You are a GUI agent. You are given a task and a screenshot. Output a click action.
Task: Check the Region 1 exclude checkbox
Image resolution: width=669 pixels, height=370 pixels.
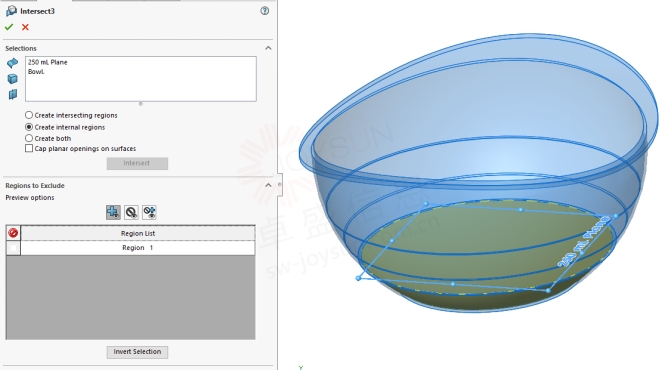(13, 248)
